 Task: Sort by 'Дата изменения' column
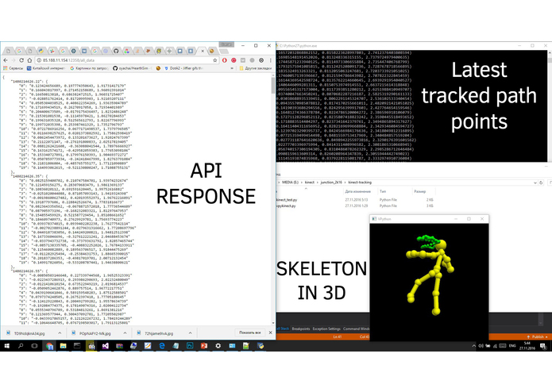click(x=358, y=191)
